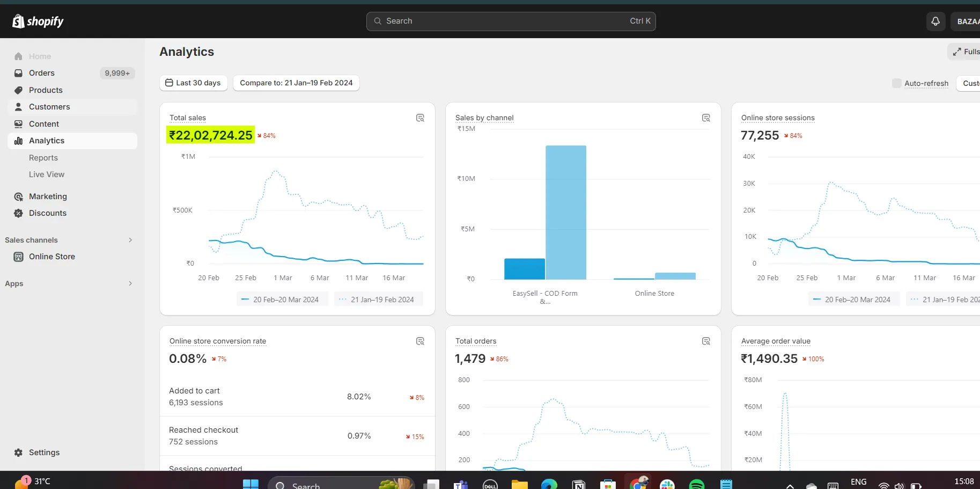980x489 pixels.
Task: Open report icon on Total orders card
Action: (x=706, y=341)
